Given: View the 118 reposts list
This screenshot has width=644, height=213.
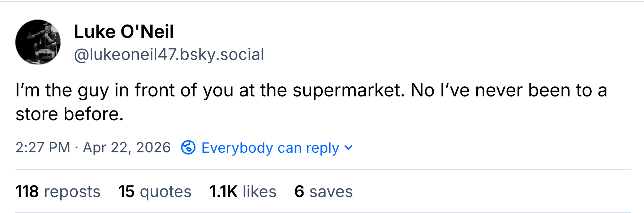Looking at the screenshot, I should (58, 191).
